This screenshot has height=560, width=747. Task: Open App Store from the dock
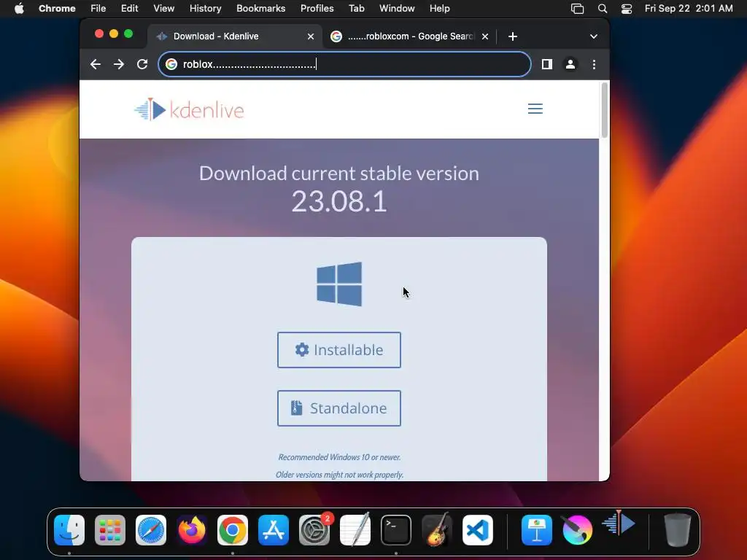pyautogui.click(x=274, y=529)
